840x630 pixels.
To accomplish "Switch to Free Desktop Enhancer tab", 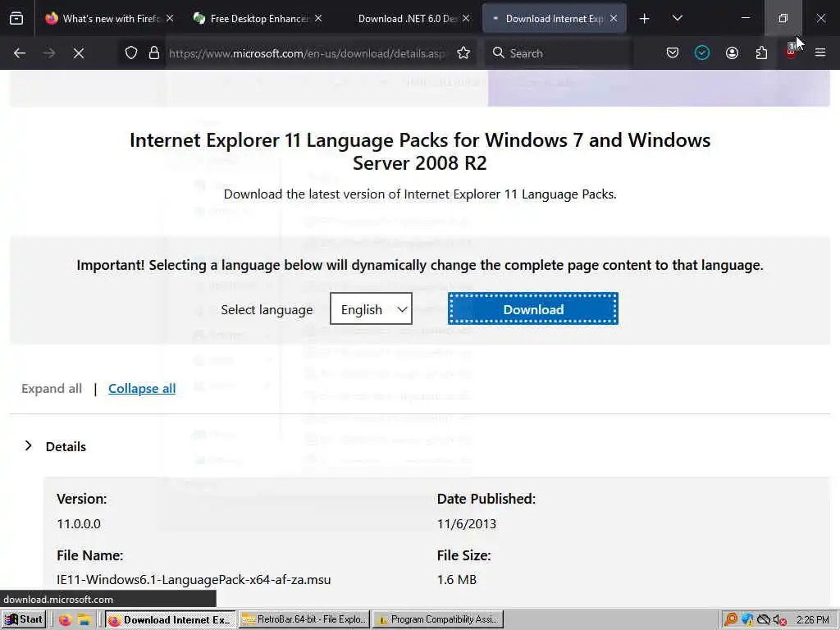I will tap(258, 19).
